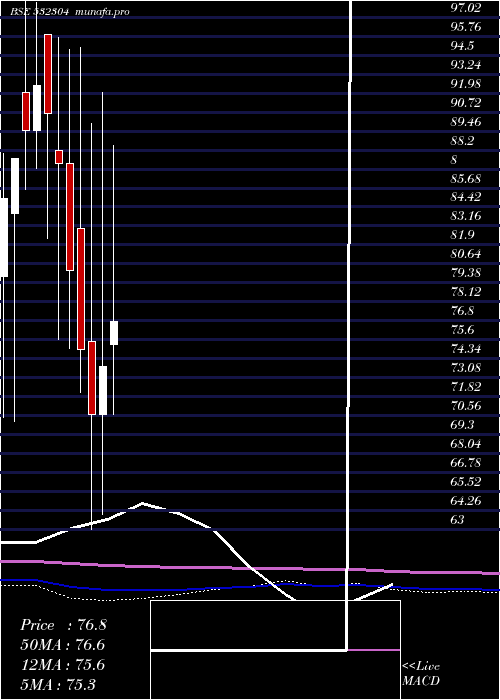Click the BSE 532504 ticker label
Screen dimensions: 500x700
[40, 12]
